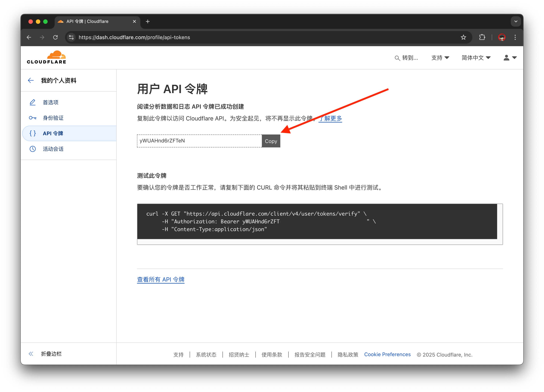Viewport: 544px width, 392px height.
Task: Click the browser forward arrow
Action: [x=42, y=38]
